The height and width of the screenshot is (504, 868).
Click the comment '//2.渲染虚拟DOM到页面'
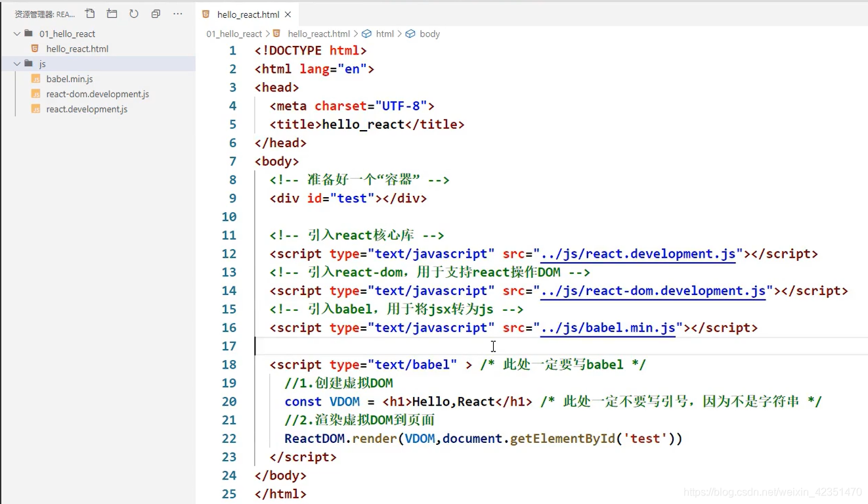pos(359,420)
